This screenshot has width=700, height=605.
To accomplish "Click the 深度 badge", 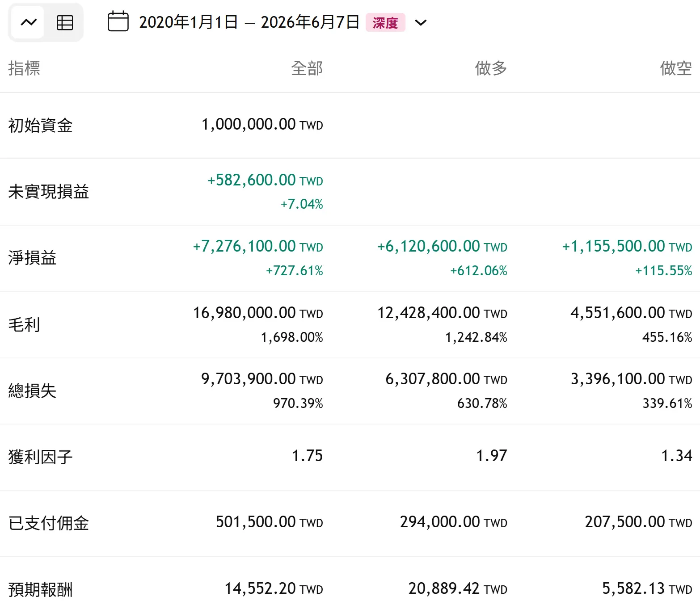I will (385, 22).
